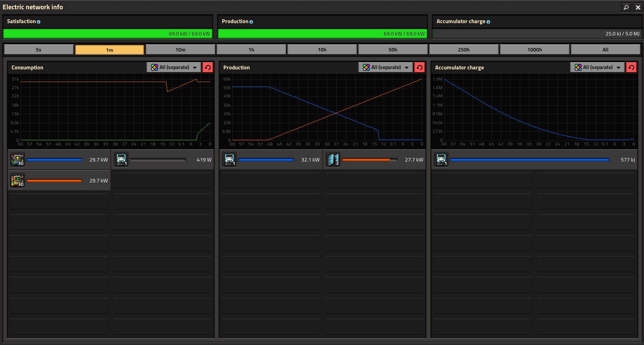
Task: Click the yellow-plus consumer icon with blue bar
Action: (18, 160)
